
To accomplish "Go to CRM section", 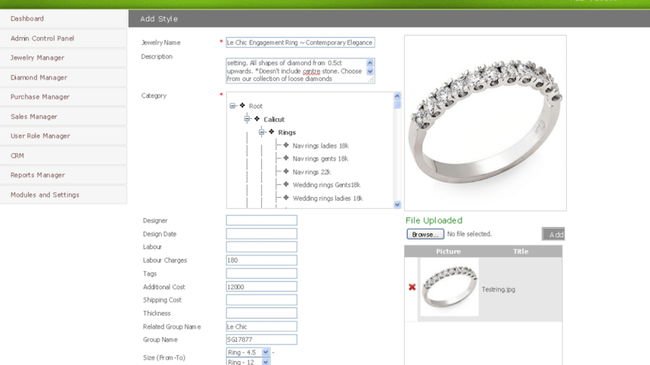I will click(63, 156).
